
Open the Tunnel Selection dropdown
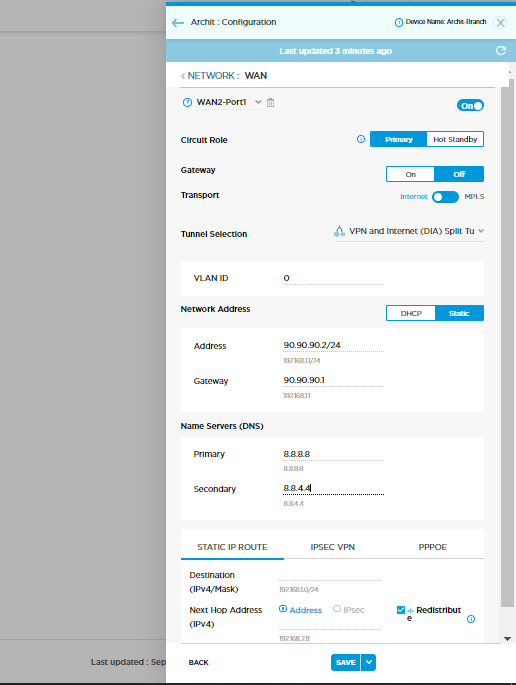(409, 232)
